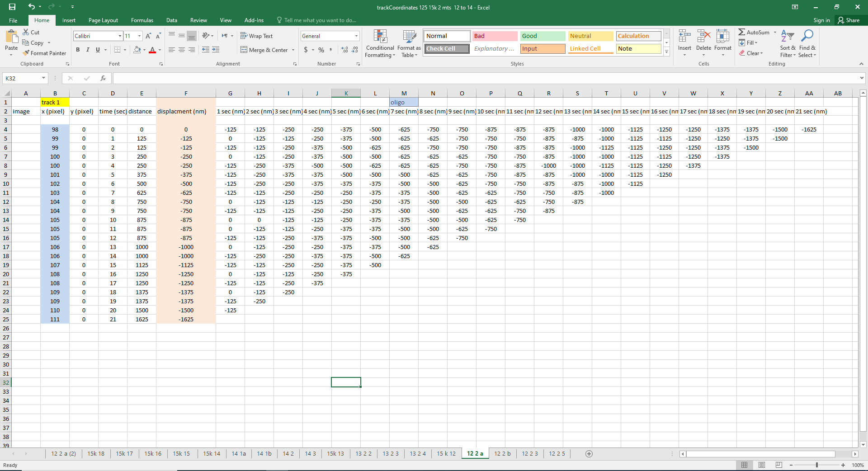The height and width of the screenshot is (471, 868).
Task: Click the zoom slider handle
Action: point(816,465)
